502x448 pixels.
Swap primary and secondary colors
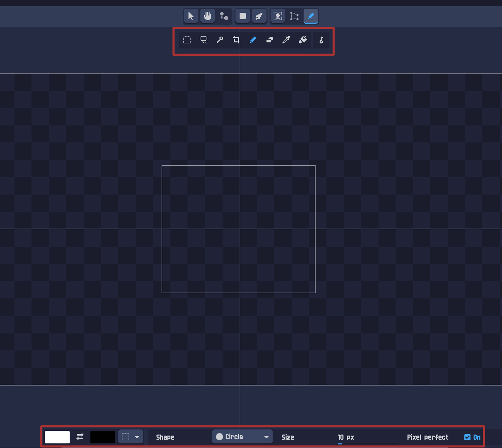pyautogui.click(x=80, y=437)
